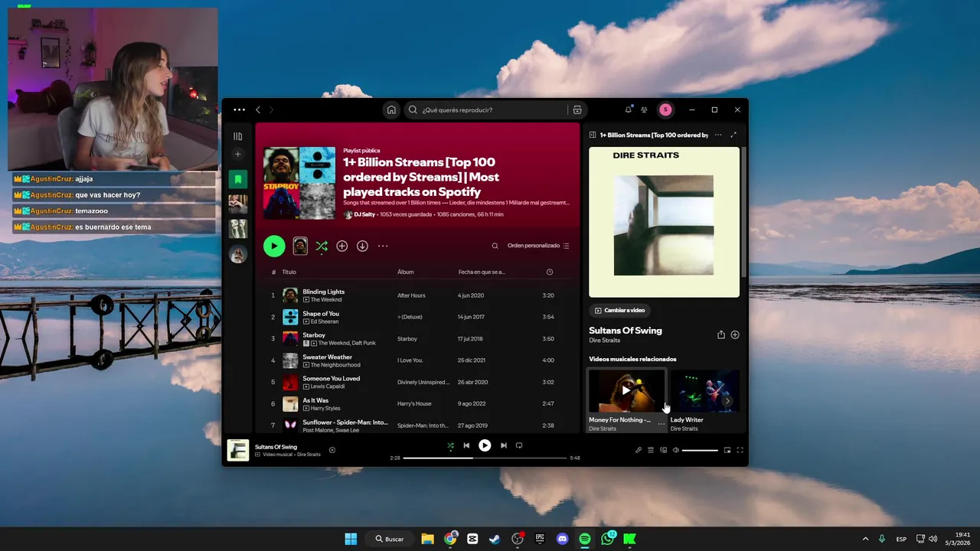Enter fullscreen with the player bar icon
The width and height of the screenshot is (980, 551).
coord(740,450)
